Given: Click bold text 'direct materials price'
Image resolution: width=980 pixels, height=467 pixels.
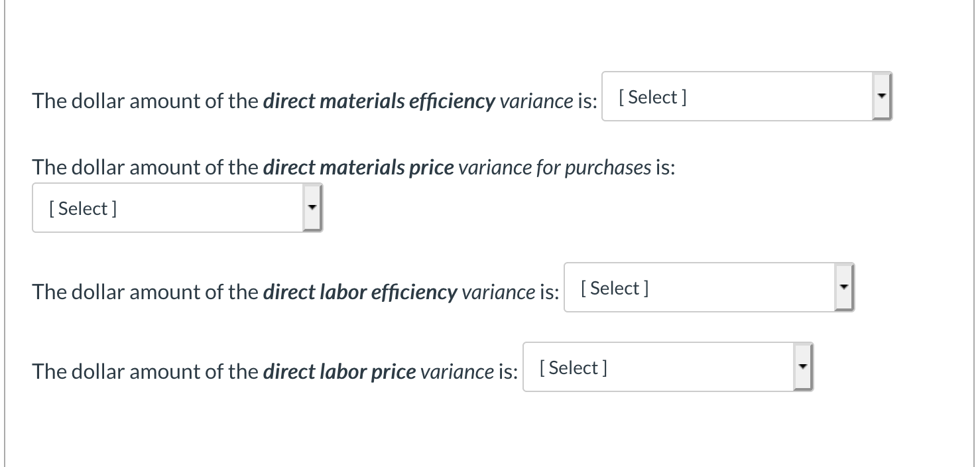Looking at the screenshot, I should click(358, 168).
